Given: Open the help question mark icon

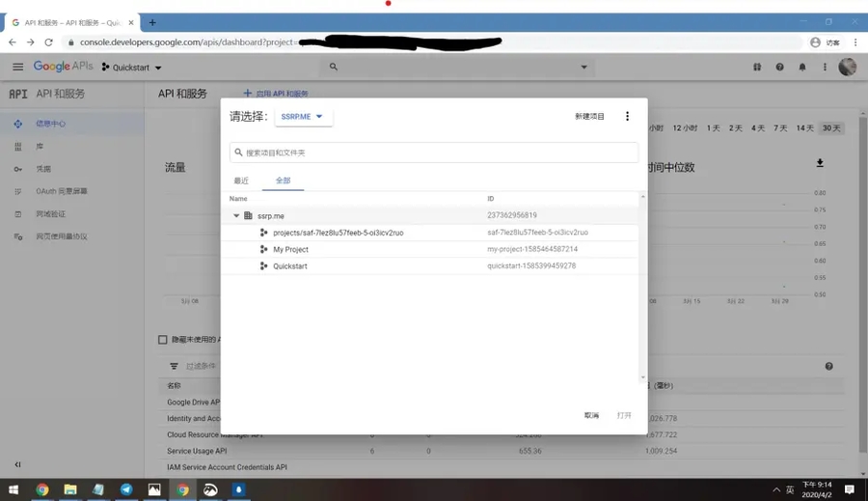Looking at the screenshot, I should click(x=779, y=68).
